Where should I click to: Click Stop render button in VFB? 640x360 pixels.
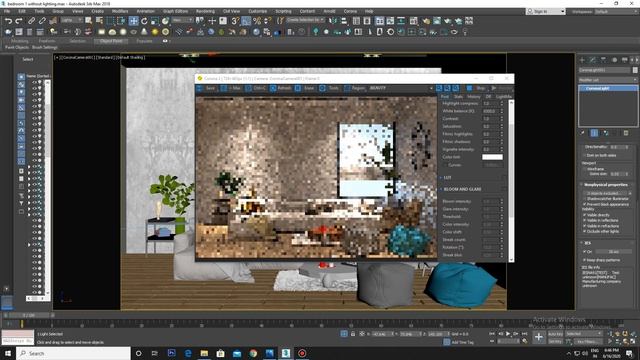(x=477, y=88)
